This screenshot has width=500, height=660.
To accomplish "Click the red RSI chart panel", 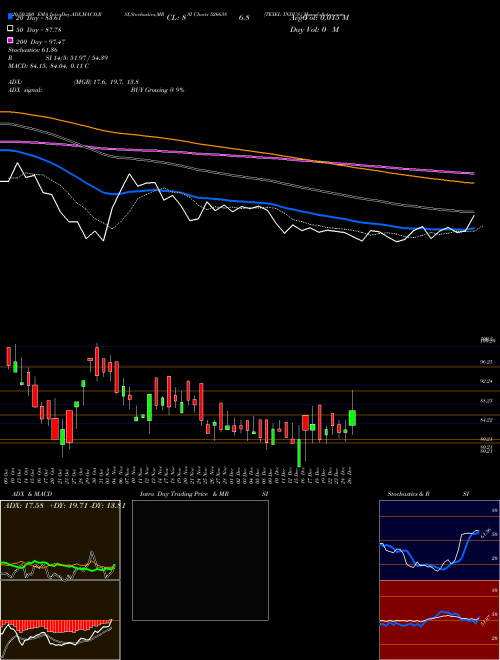I will click(439, 620).
